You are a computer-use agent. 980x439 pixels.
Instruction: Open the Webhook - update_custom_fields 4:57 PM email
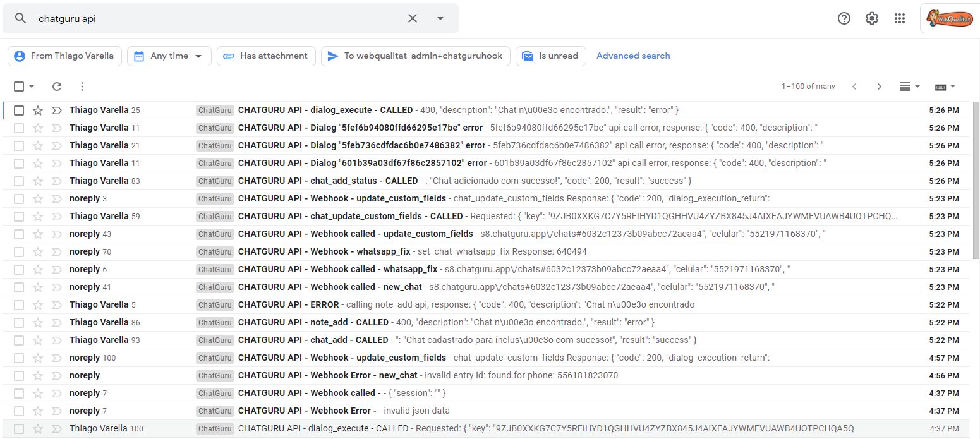(485, 358)
